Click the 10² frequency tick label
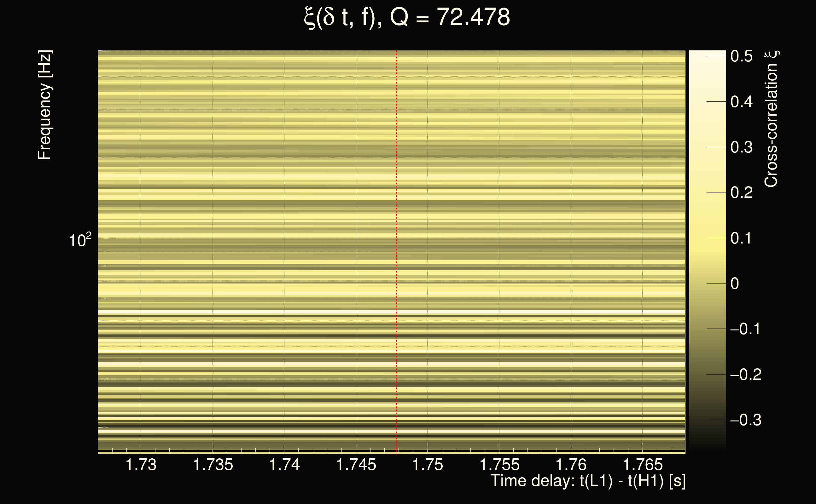This screenshot has height=504, width=816. tap(80, 240)
